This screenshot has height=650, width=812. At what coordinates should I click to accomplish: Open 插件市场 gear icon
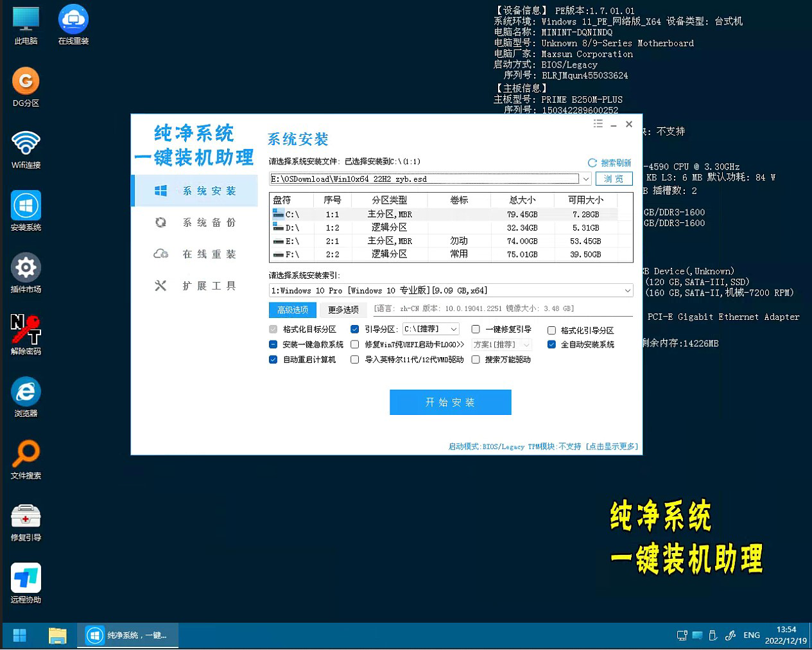click(x=26, y=273)
